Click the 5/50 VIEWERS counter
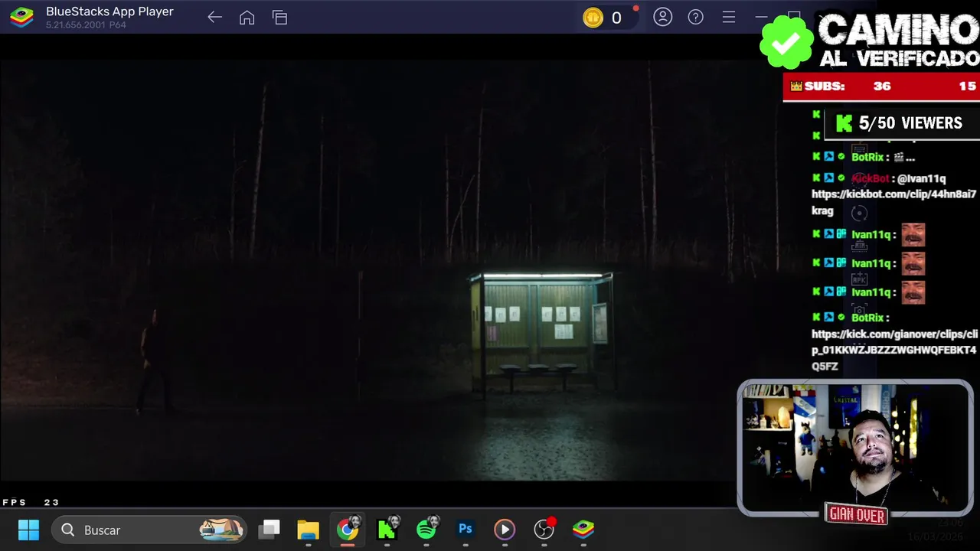 900,123
